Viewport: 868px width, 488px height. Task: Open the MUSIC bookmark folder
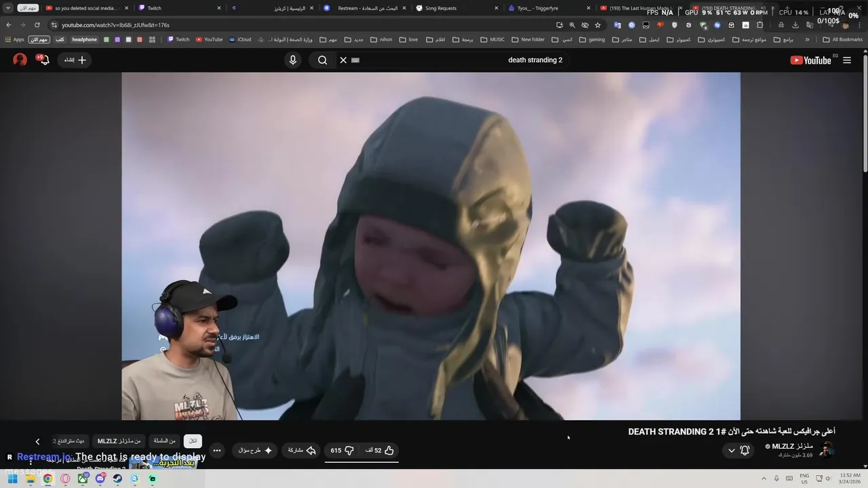click(492, 40)
